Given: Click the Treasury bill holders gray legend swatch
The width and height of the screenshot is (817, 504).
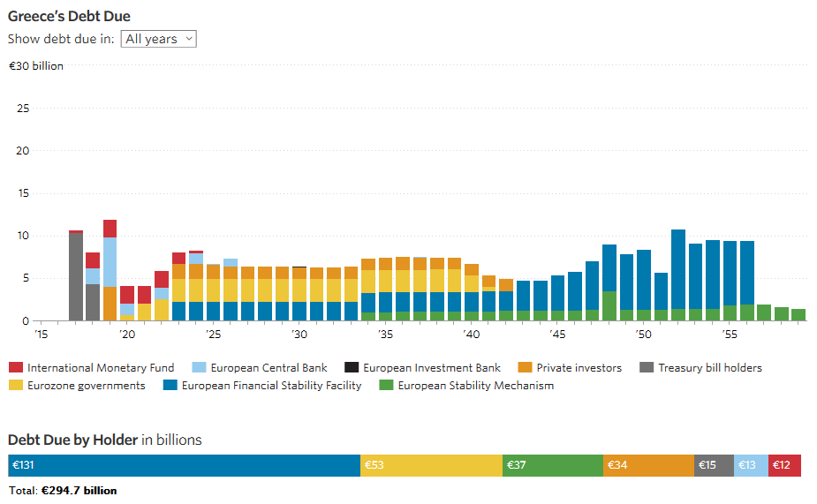Looking at the screenshot, I should [646, 367].
